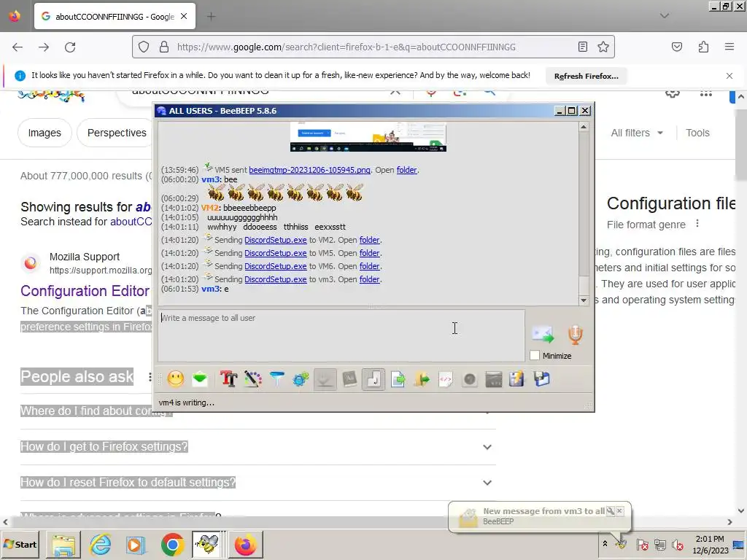
Task: Open Configuration Editor search result
Action: pyautogui.click(x=85, y=291)
